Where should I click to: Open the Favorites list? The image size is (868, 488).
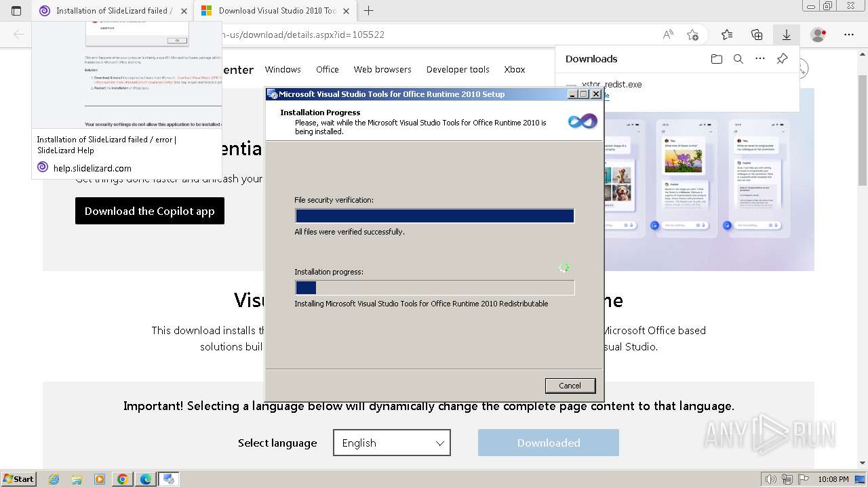727,35
